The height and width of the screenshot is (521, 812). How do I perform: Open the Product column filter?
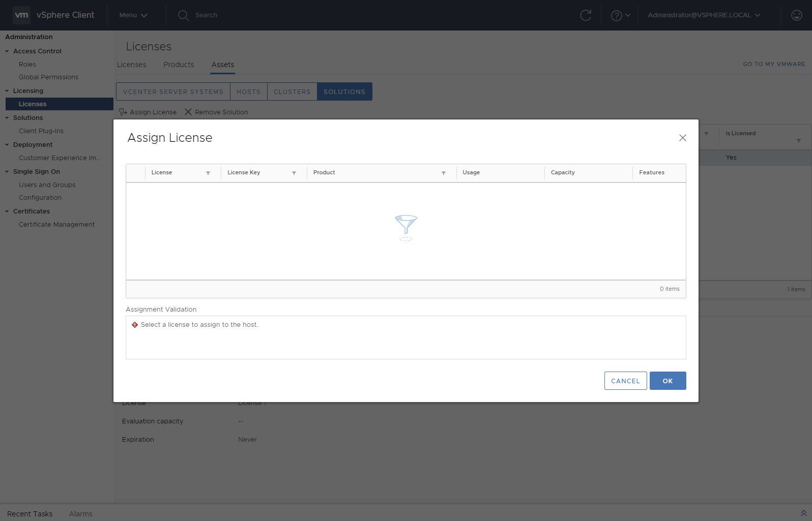click(x=444, y=173)
